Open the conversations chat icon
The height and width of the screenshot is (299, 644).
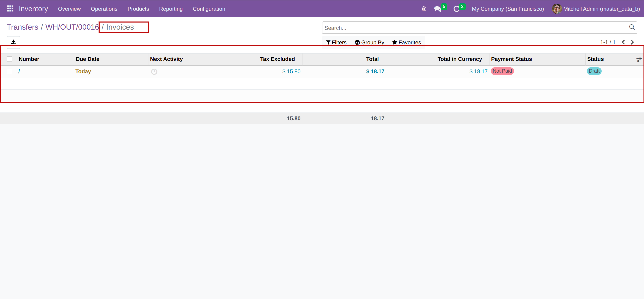point(437,9)
